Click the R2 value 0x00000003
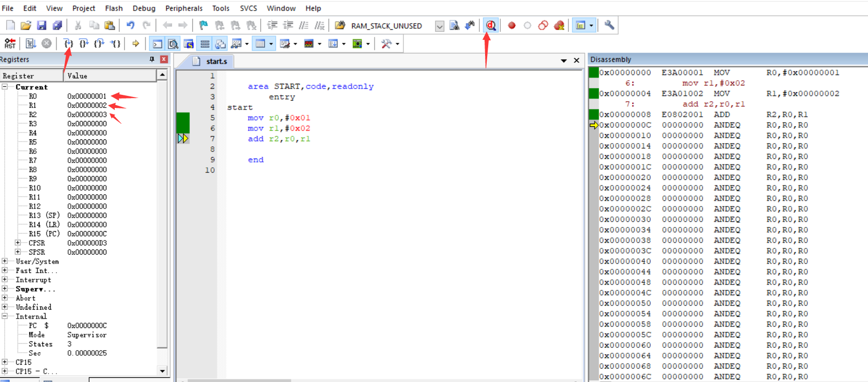Image resolution: width=868 pixels, height=382 pixels. (x=87, y=114)
